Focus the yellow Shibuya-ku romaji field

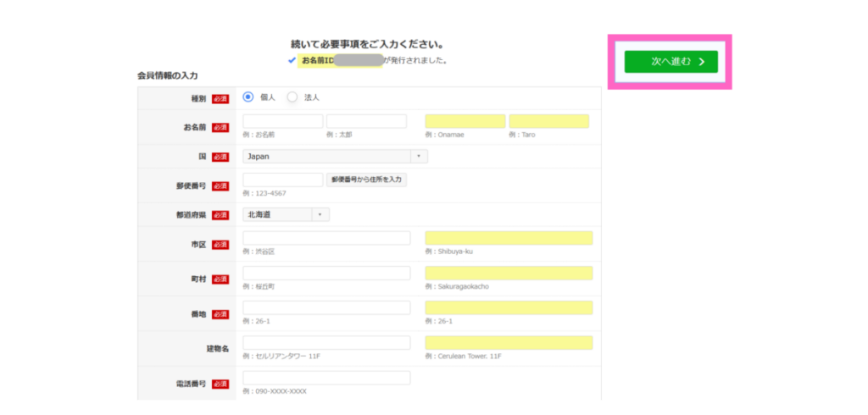coord(509,238)
